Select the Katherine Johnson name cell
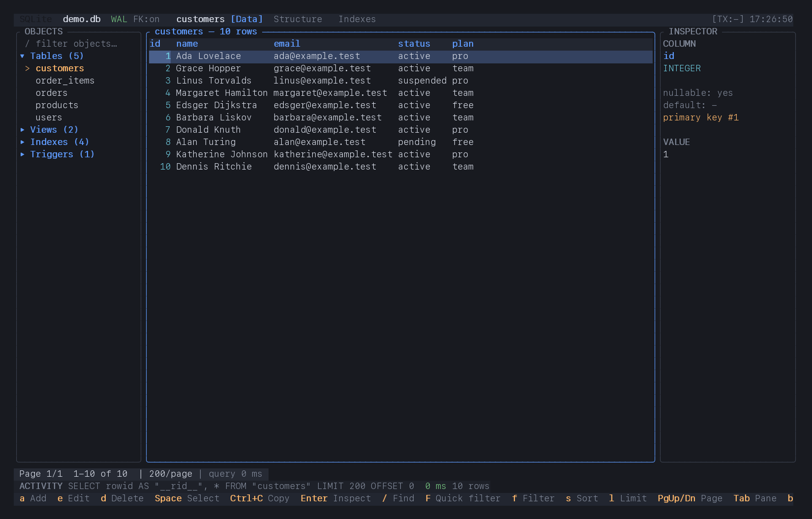The width and height of the screenshot is (812, 519). tap(222, 154)
